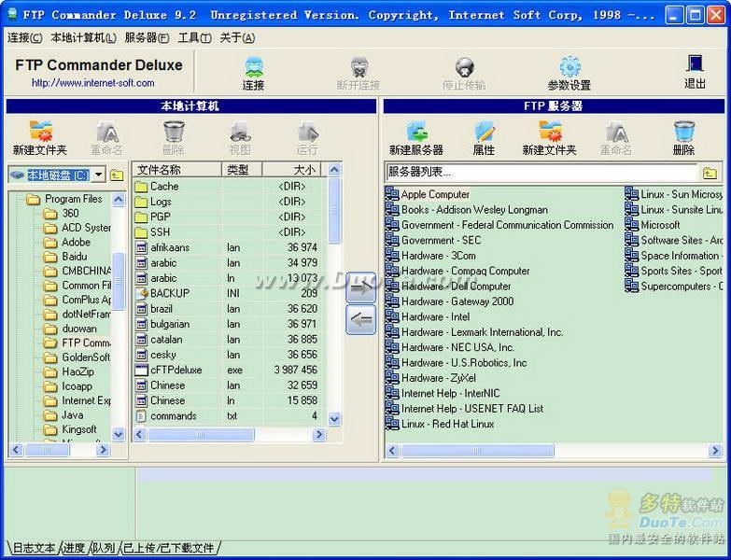Select Adobe folder in tree
The image size is (731, 560).
tap(66, 243)
